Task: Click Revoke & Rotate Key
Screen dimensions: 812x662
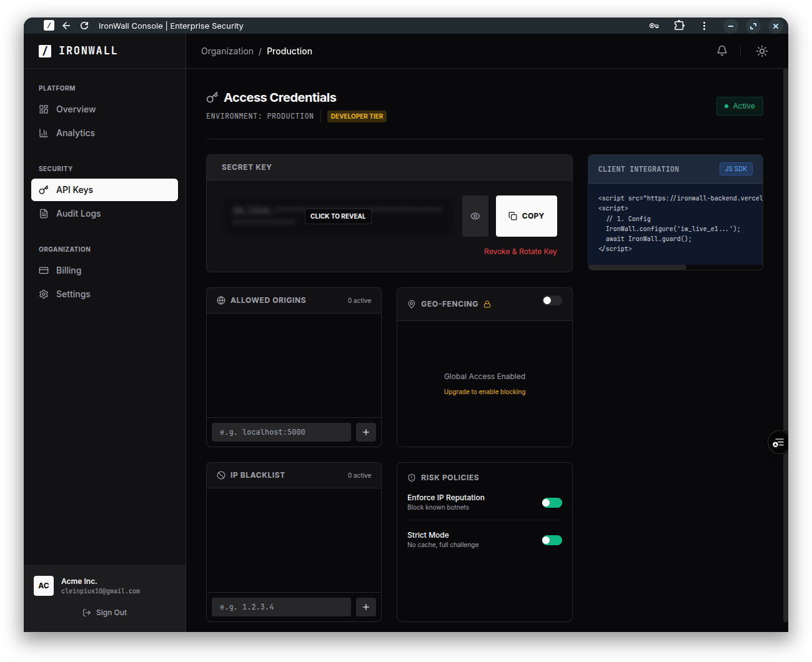Action: [520, 251]
